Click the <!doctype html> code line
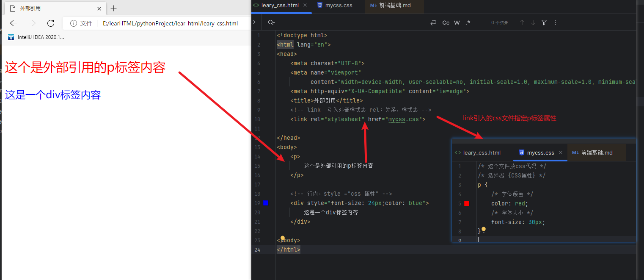 [x=302, y=35]
